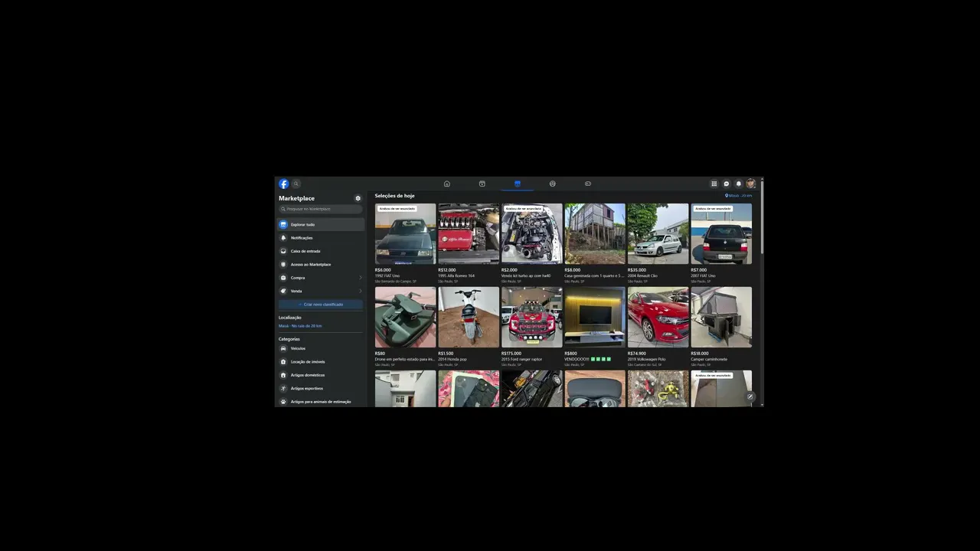Click the Pesquisar no Marketplace search field
The width and height of the screenshot is (980, 551).
[321, 209]
